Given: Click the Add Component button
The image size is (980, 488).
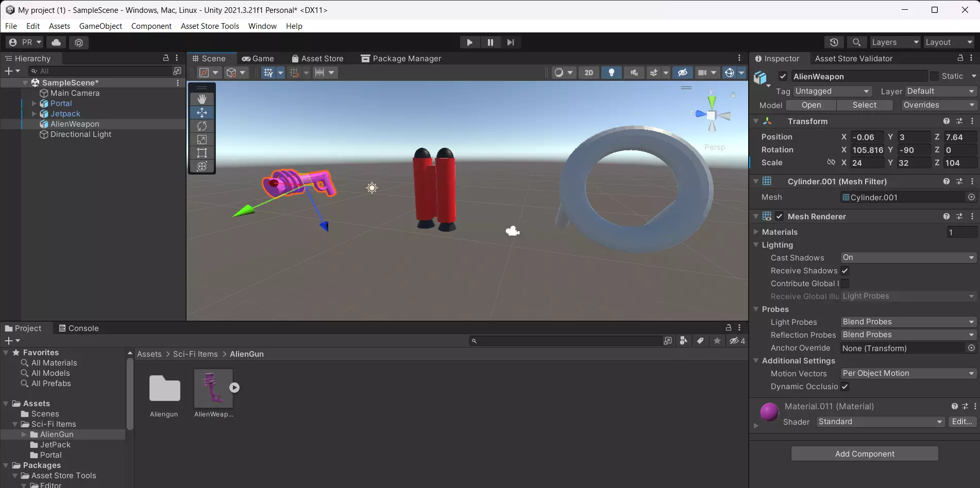Looking at the screenshot, I should pos(865,454).
